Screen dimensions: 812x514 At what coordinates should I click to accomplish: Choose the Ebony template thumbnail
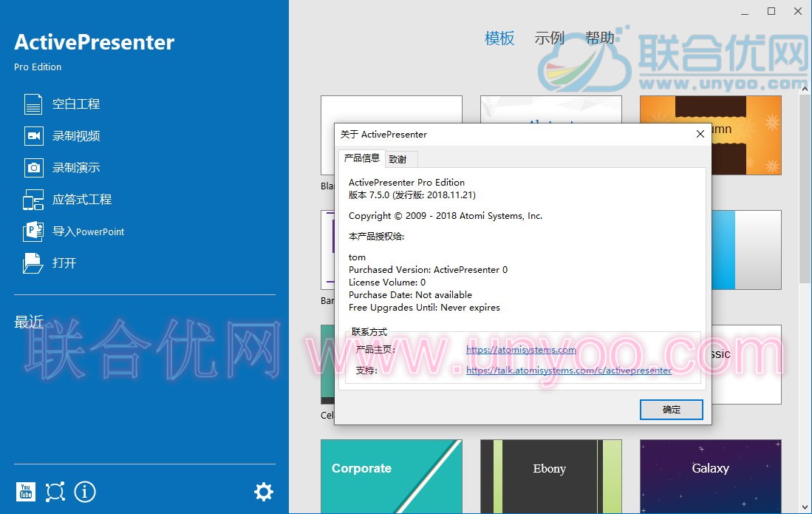[551, 476]
